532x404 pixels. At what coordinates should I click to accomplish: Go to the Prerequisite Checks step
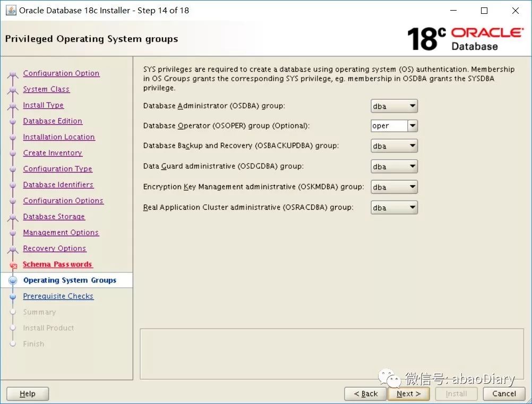tap(58, 296)
